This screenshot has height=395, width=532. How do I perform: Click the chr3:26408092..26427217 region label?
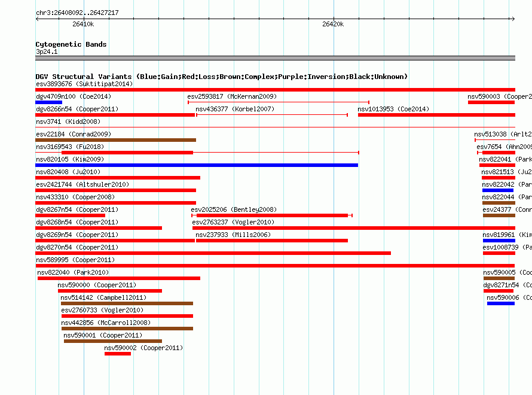coord(77,13)
